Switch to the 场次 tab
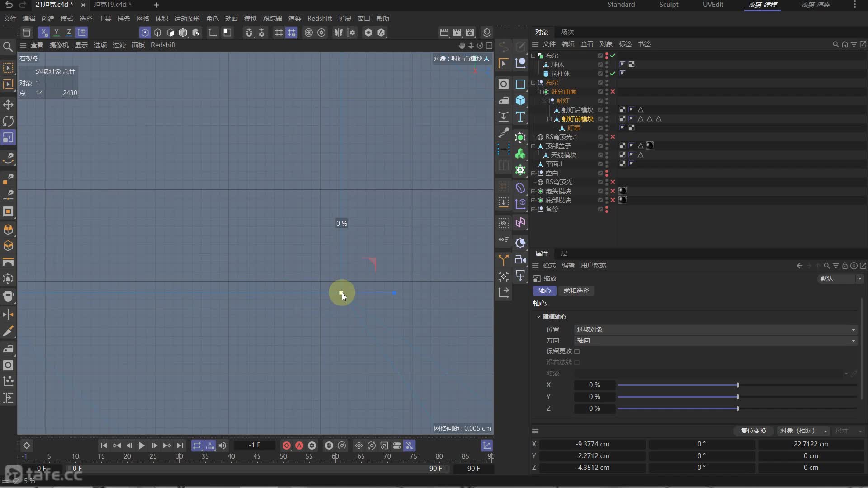 click(x=567, y=32)
